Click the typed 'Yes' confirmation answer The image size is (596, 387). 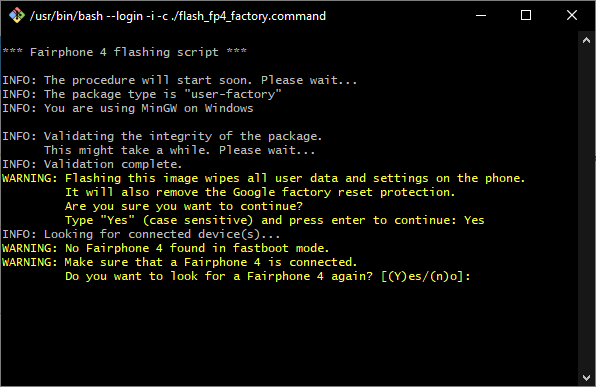[x=474, y=220]
